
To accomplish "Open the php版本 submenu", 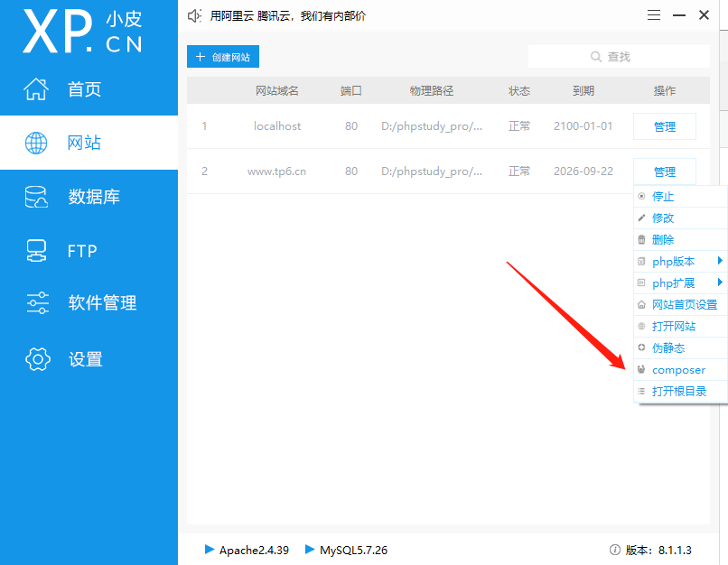I will (x=680, y=261).
